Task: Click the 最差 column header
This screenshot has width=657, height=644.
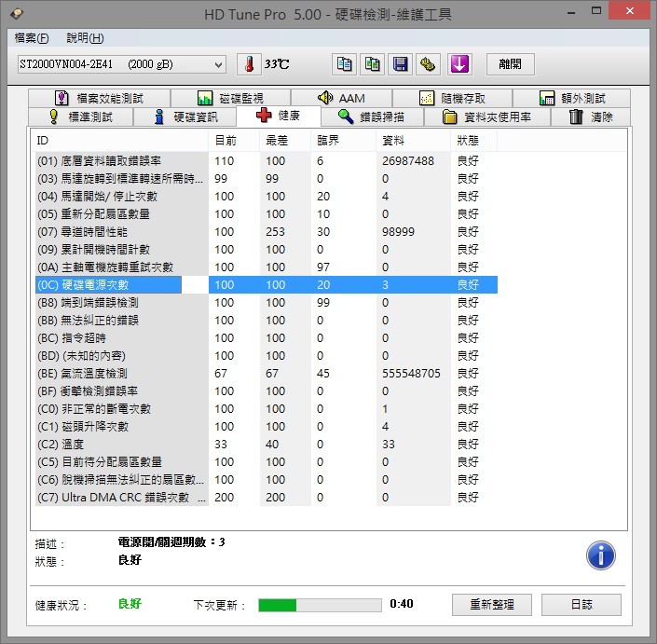Action: [285, 141]
